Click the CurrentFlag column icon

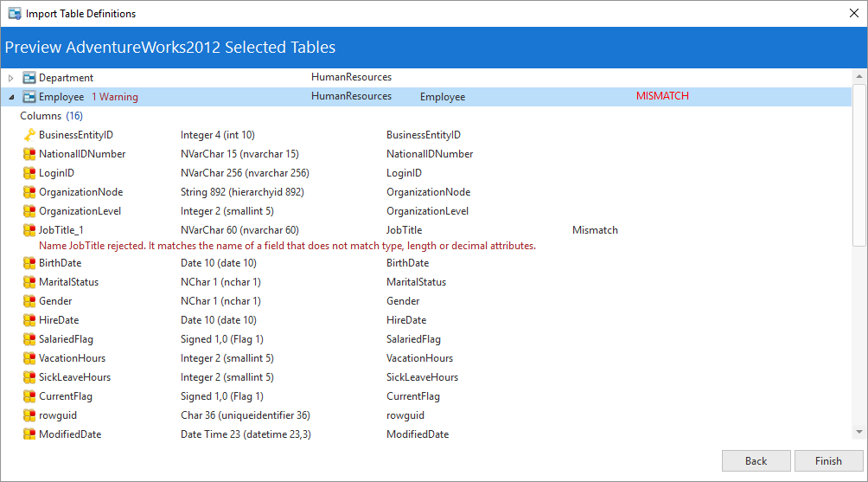point(29,396)
